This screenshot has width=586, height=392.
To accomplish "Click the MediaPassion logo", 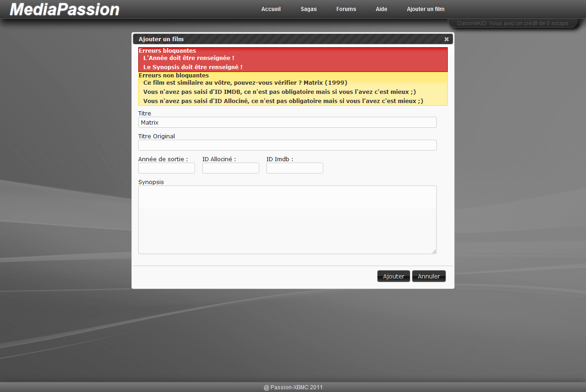I will 65,10.
